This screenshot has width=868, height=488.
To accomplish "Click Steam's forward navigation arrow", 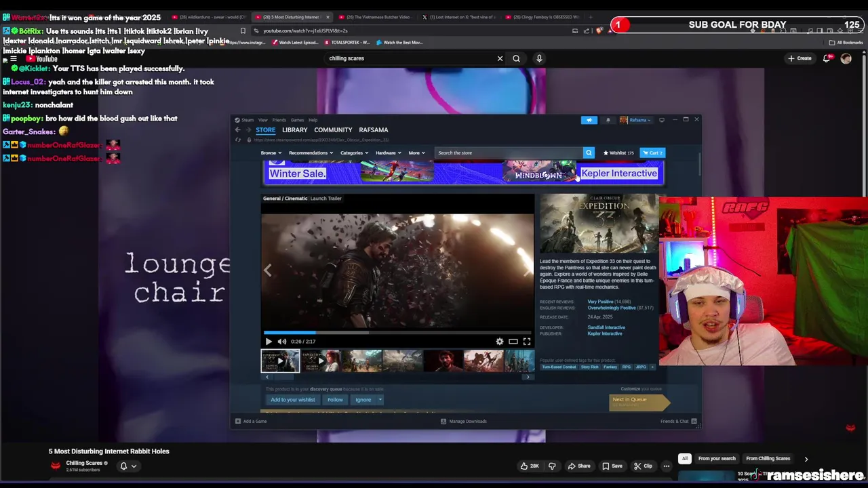I will [248, 129].
